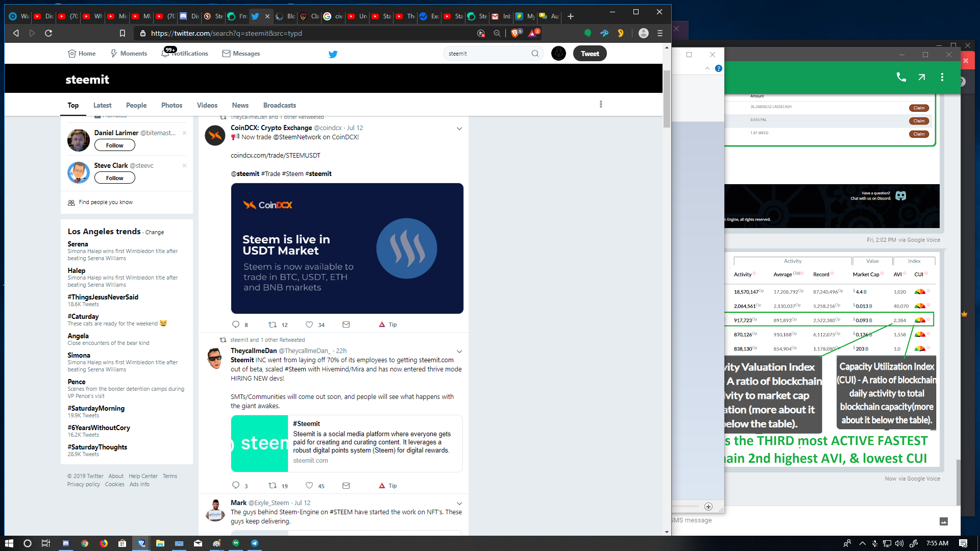Expand the TheycallmeDan tweet options chevron
This screenshot has height=551, width=980.
coord(459,352)
